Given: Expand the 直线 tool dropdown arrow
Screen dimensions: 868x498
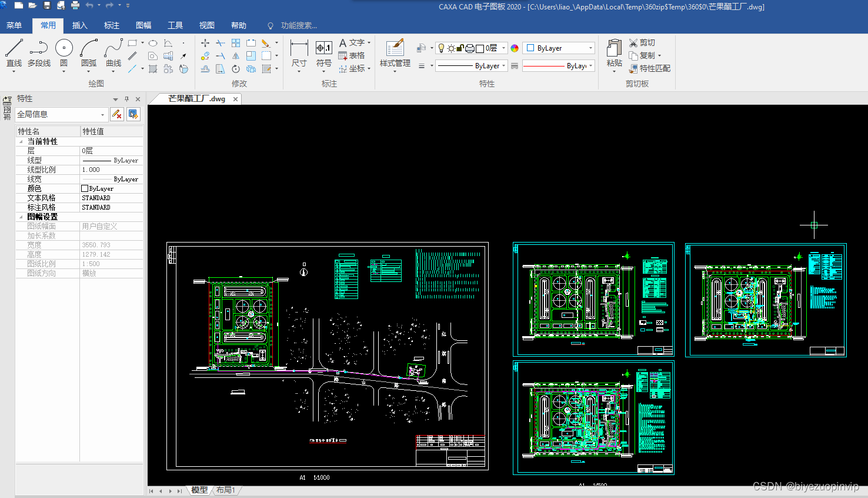Looking at the screenshot, I should point(14,71).
